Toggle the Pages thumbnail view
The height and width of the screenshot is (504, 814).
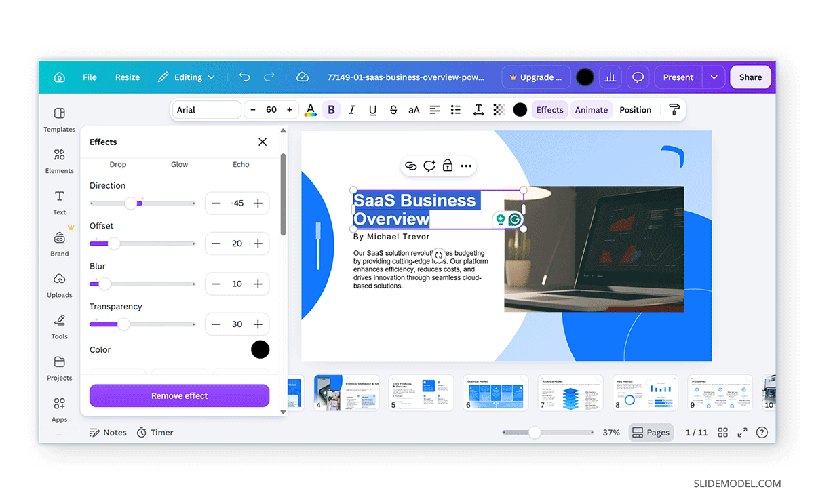click(x=651, y=433)
